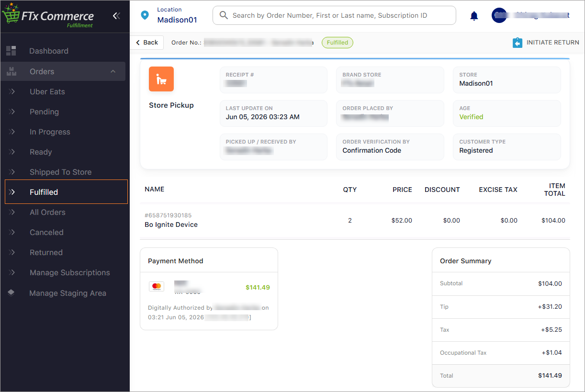Click the chevron icon beside Returned

click(x=12, y=252)
